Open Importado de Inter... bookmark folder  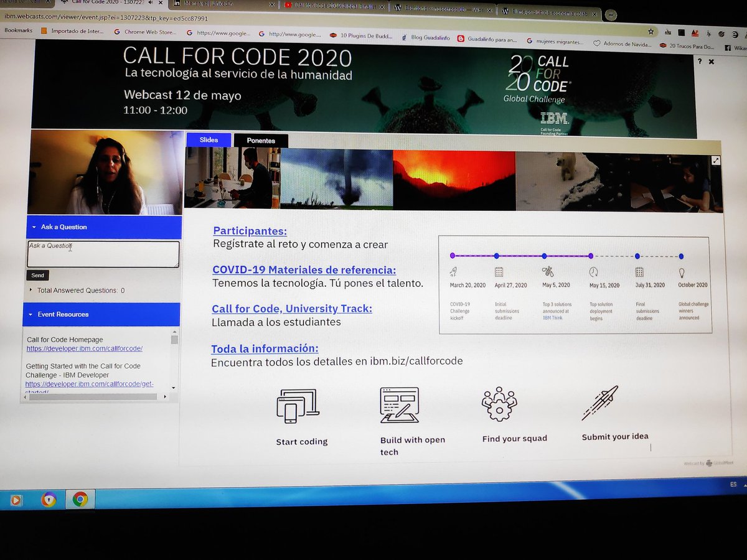point(73,30)
